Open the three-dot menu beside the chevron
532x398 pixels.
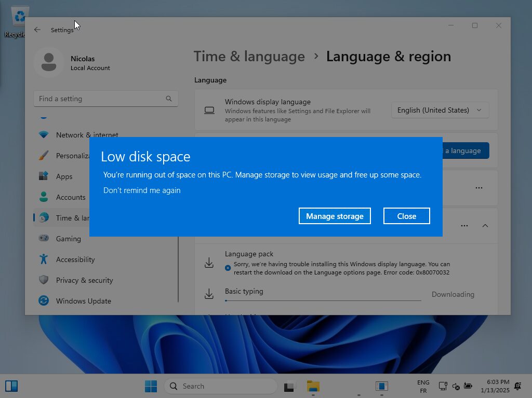coord(464,226)
